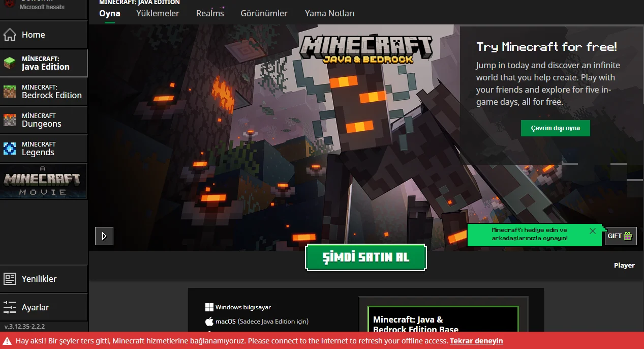Open Minecraft Dungeons in sidebar
644x349 pixels.
pyautogui.click(x=44, y=120)
